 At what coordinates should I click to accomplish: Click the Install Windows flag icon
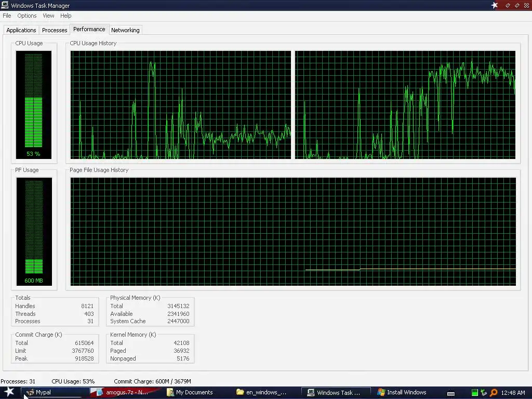pyautogui.click(x=381, y=392)
